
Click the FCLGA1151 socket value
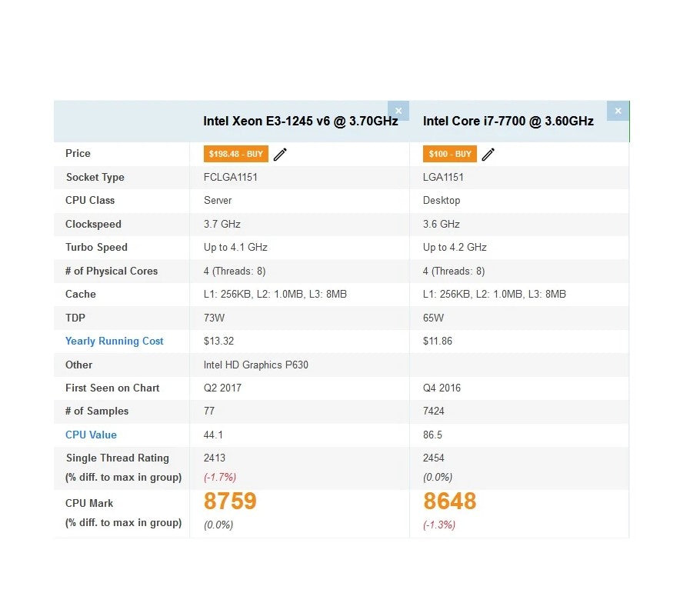pos(230,177)
